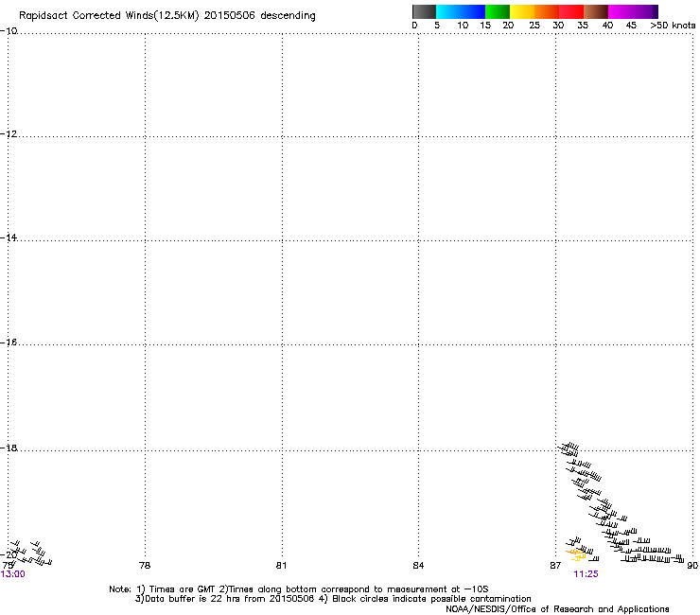The image size is (700, 615).
Task: Click the NOAA/NESDIS credit text
Action: (x=557, y=609)
